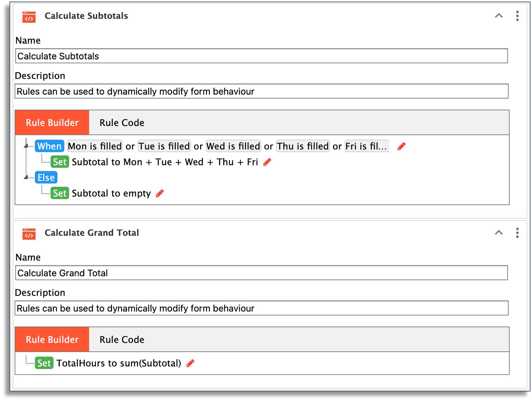Click the Calculate Subtotals rule code icon
Viewport: 532px width, 401px height.
coord(29,17)
